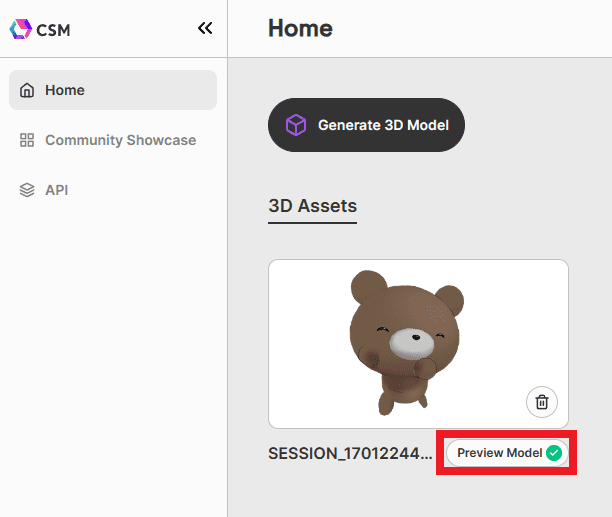Collapse the sidebar with double-chevron arrow
Screen dimensions: 612x517
coord(205,29)
